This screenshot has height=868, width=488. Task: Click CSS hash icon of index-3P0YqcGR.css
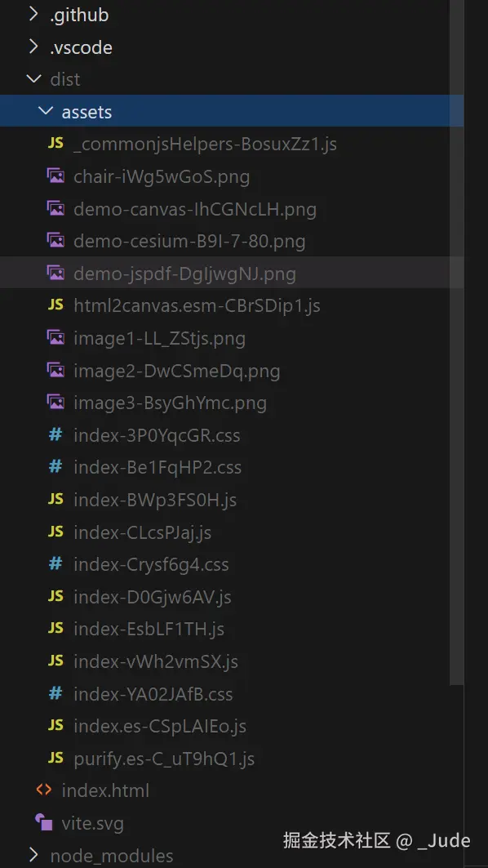point(55,434)
